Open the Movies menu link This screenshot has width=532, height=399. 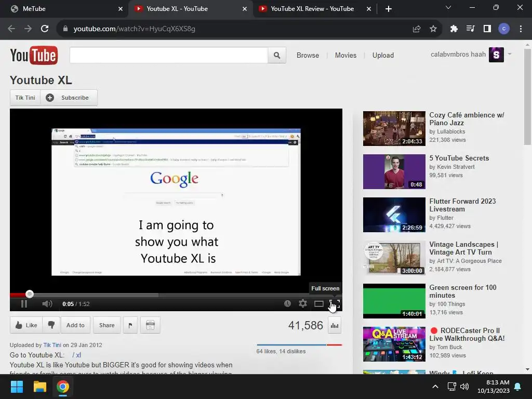(345, 55)
